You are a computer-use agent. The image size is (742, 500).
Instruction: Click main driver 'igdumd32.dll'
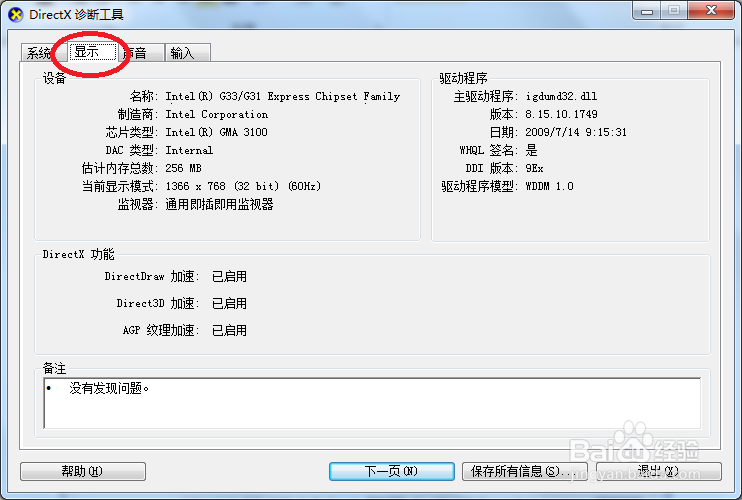[x=561, y=96]
